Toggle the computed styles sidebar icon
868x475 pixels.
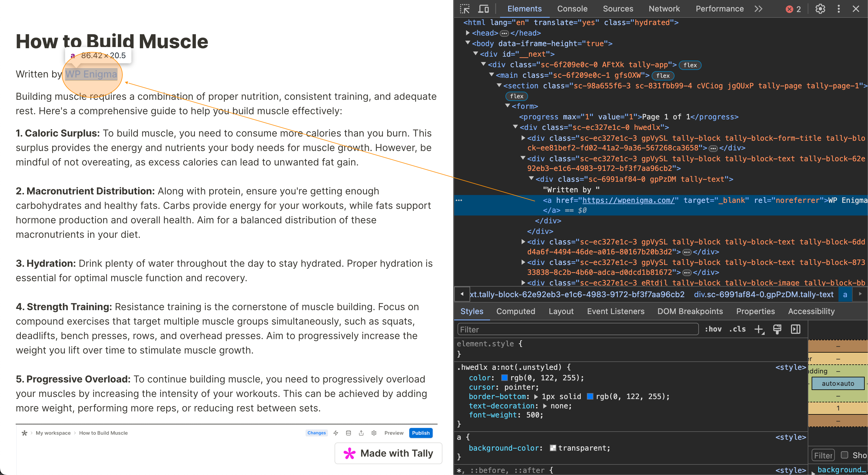(795, 329)
